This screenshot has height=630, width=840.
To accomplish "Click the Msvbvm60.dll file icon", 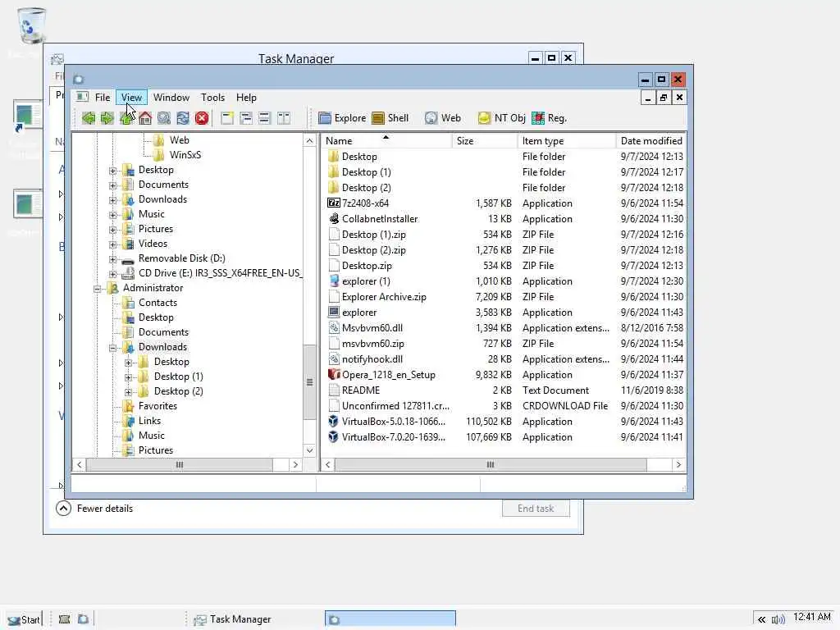I will pos(333,328).
